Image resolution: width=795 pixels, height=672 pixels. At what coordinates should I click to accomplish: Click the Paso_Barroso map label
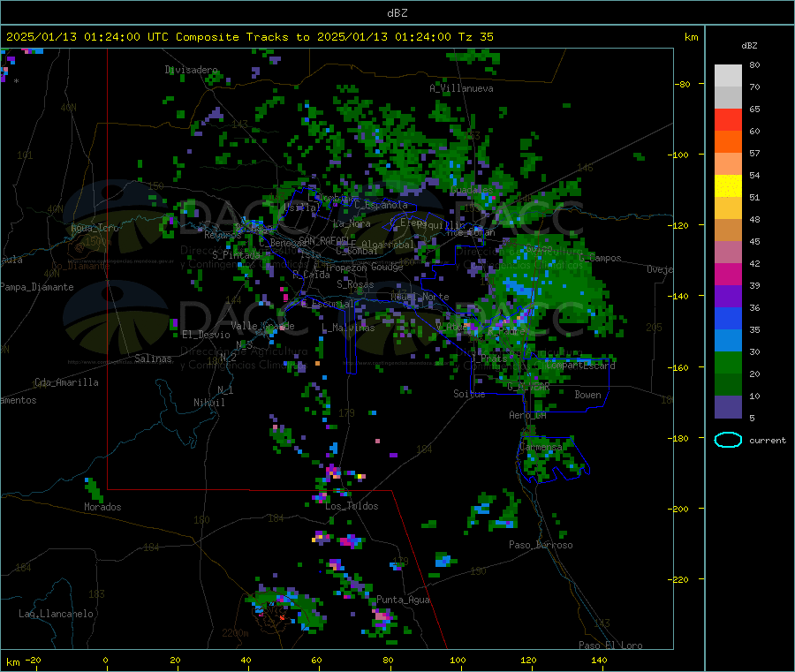541,545
